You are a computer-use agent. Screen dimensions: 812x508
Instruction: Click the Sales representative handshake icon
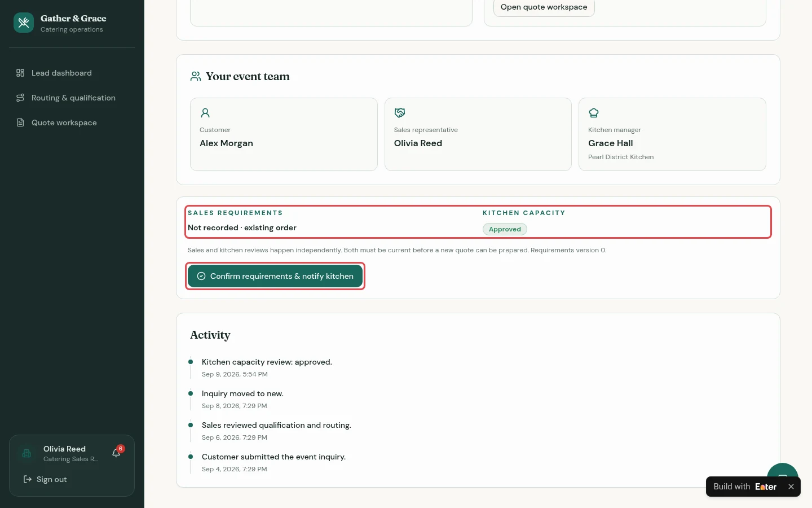pos(400,113)
